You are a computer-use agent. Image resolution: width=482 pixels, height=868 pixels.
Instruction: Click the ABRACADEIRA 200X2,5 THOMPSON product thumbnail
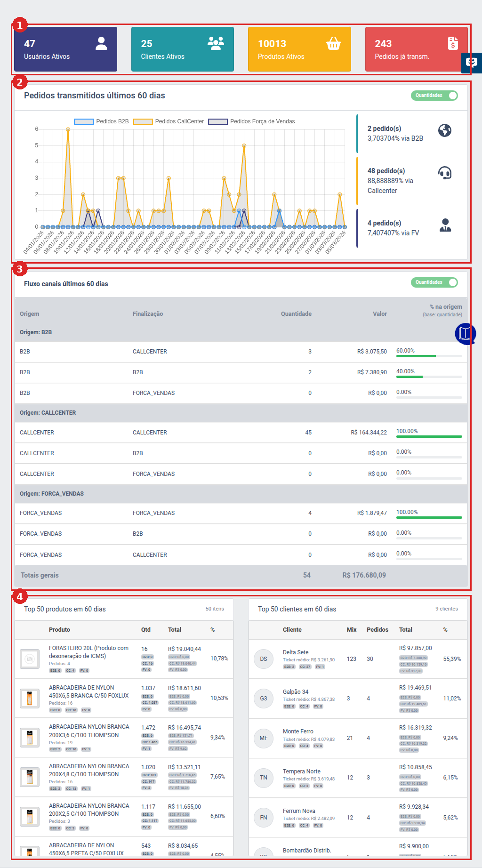pyautogui.click(x=30, y=817)
